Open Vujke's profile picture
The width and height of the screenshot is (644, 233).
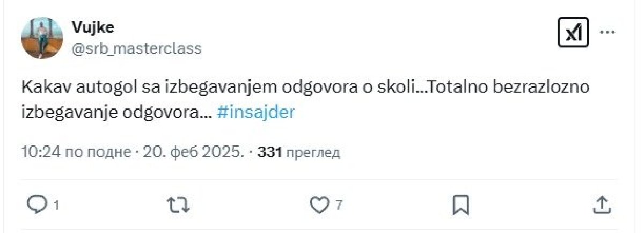pos(42,37)
